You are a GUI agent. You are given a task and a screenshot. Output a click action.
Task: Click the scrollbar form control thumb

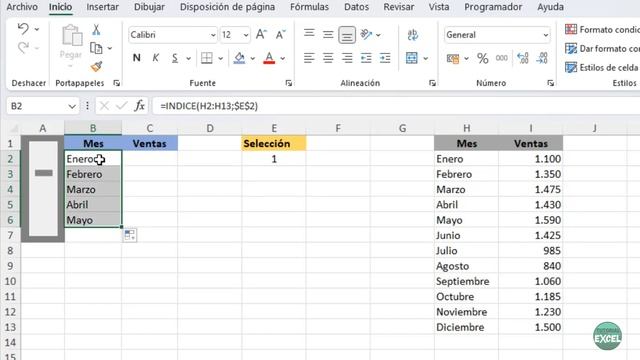pyautogui.click(x=43, y=173)
